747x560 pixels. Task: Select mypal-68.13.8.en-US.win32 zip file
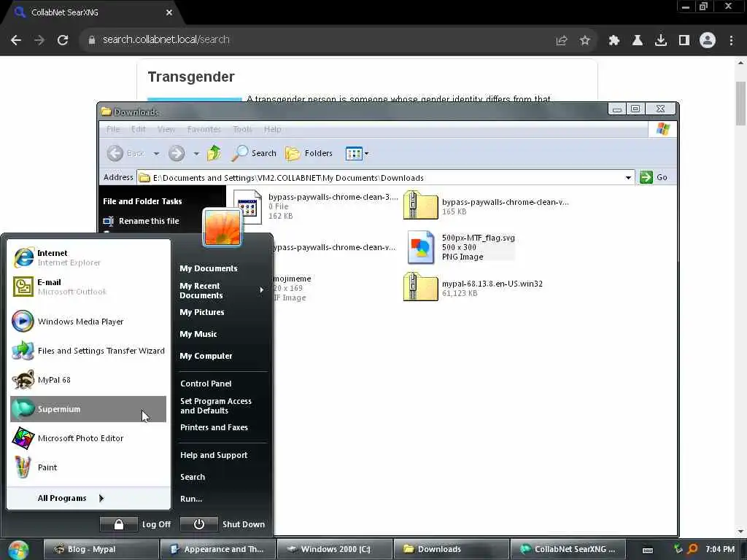point(473,287)
